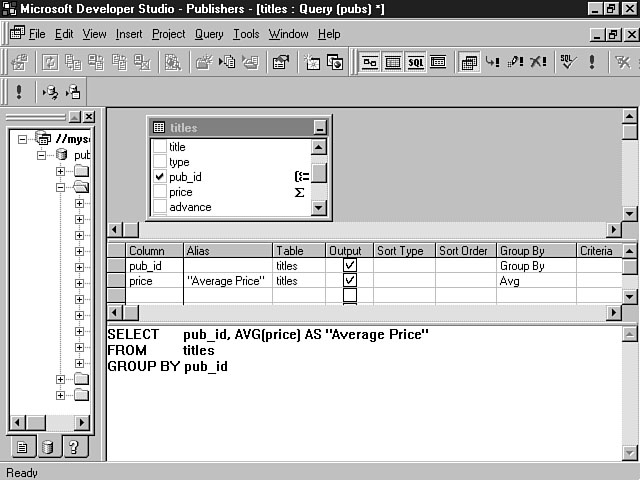Toggle the Results pane toolbar button
This screenshot has width=640, height=480.
pyautogui.click(x=438, y=62)
